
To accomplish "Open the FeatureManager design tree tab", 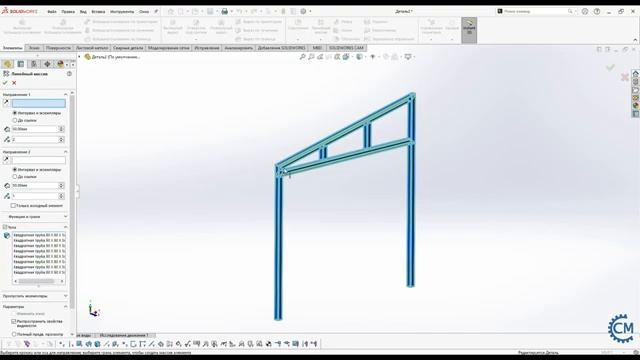I will point(7,64).
